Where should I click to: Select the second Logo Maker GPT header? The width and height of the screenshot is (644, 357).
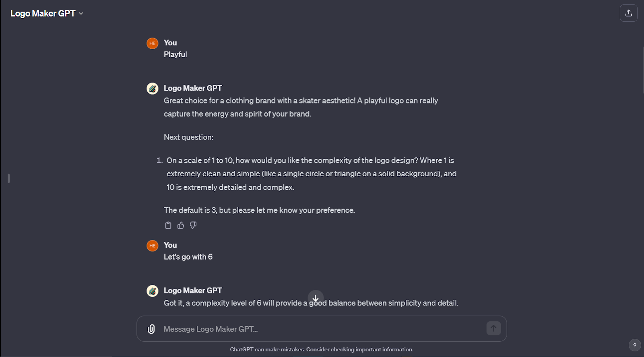pyautogui.click(x=193, y=290)
